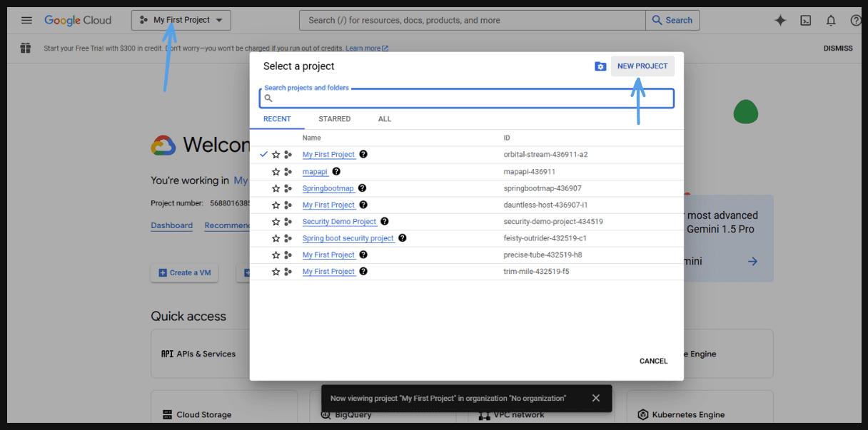Star the project with ID precise-tube-432519-h8
The width and height of the screenshot is (868, 430).
(276, 255)
